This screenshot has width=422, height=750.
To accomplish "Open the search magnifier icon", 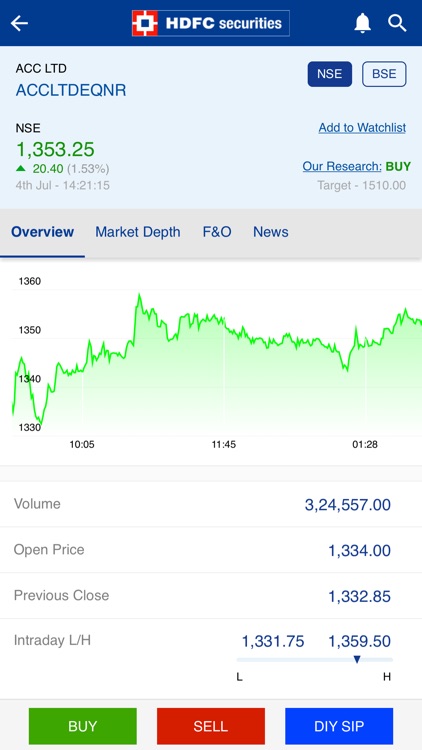I will coord(397,23).
